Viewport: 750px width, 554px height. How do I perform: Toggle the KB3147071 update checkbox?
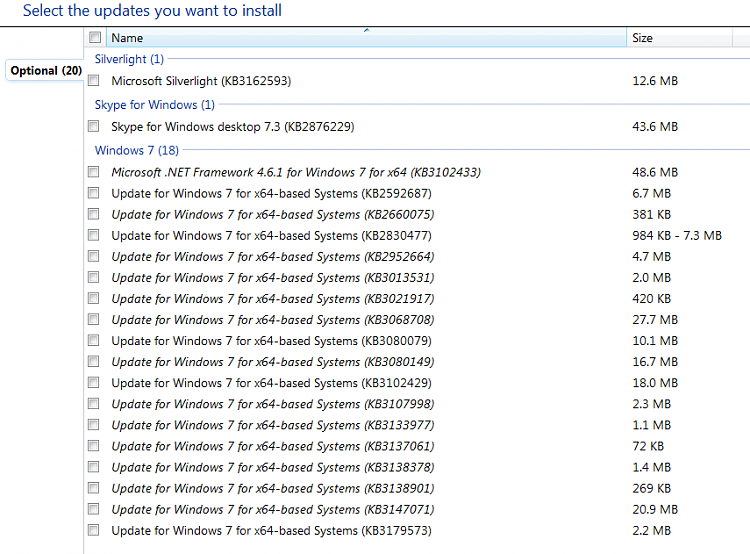tap(94, 509)
